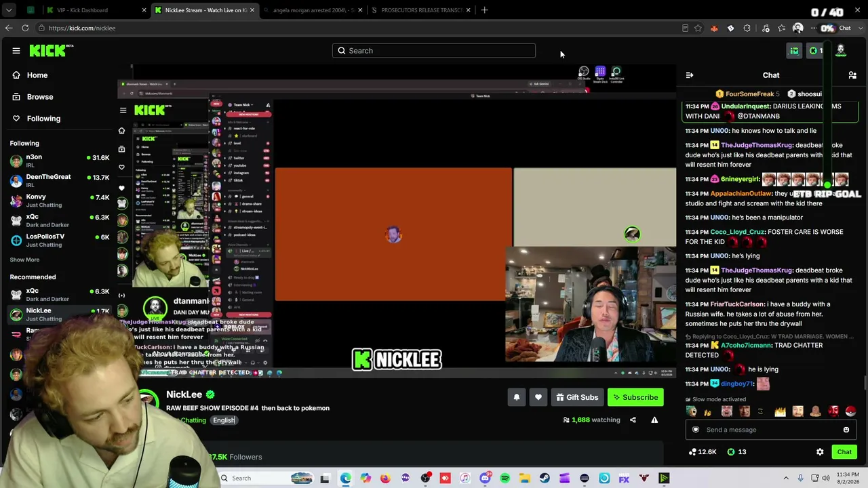Viewport: 868px width, 488px height.
Task: Open the chat viewers list icon
Action: coord(852,75)
